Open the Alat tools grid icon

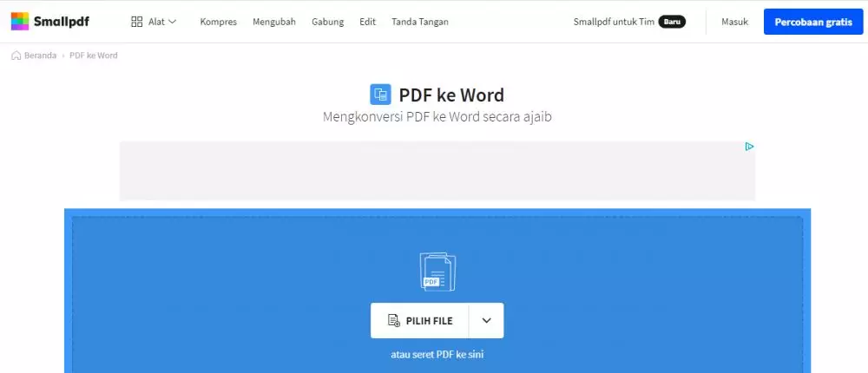(137, 22)
